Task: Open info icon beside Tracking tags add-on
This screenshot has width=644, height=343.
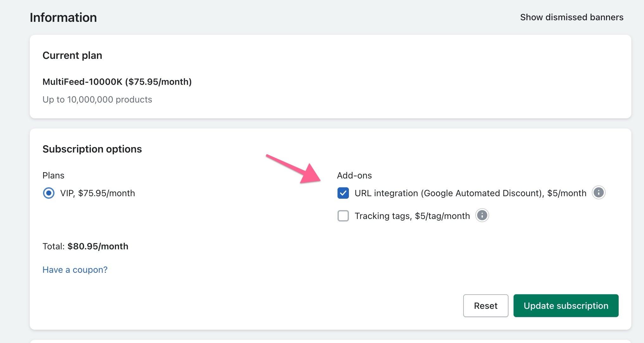Action: tap(482, 215)
